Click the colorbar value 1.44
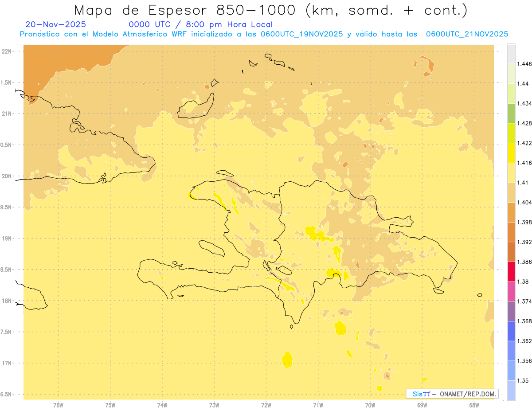Image resolution: width=532 pixels, height=411 pixels. tap(523, 84)
